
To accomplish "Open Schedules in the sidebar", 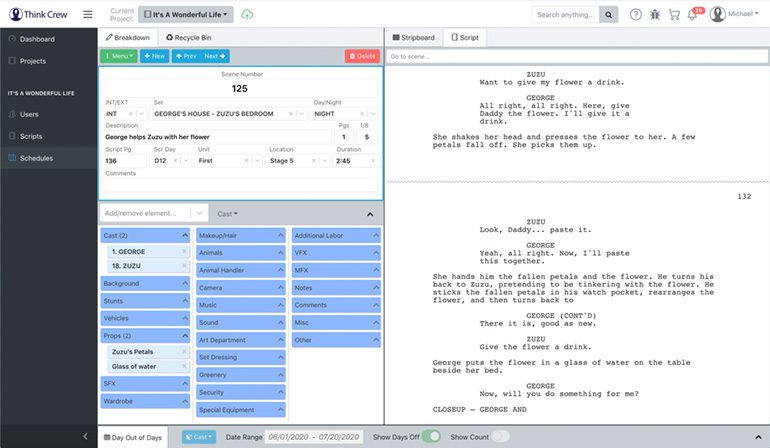I will pos(49,158).
